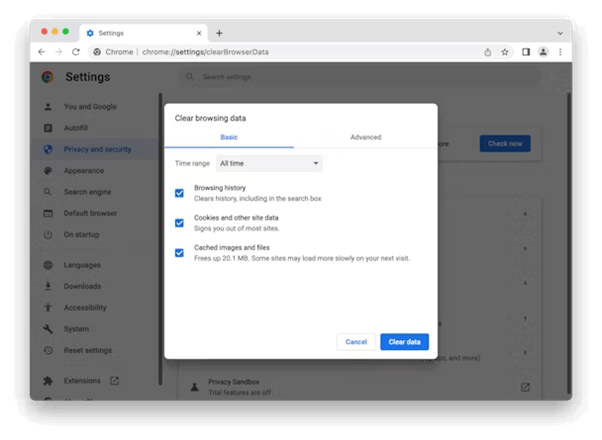This screenshot has width=602, height=440.
Task: Click the Share icon in the address bar
Action: coord(488,52)
